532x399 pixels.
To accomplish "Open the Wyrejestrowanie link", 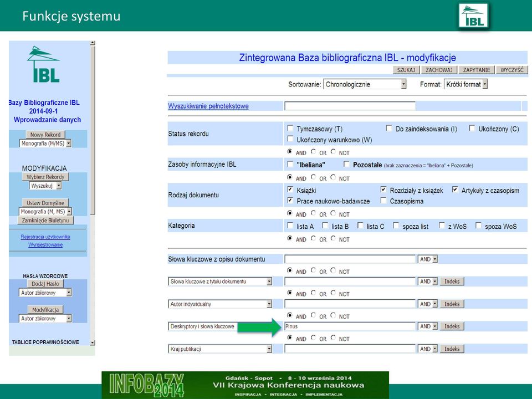I will click(45, 244).
